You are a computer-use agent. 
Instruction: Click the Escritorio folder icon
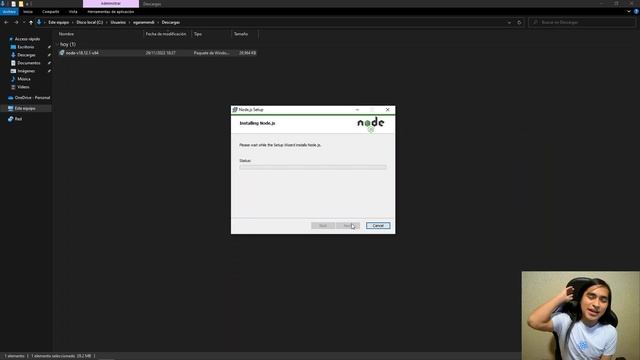point(13,47)
